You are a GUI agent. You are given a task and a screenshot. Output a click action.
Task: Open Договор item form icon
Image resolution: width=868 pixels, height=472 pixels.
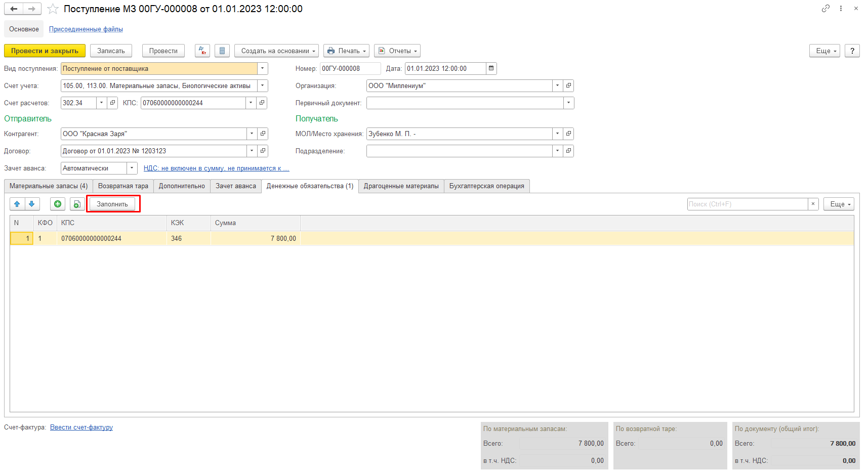point(263,151)
